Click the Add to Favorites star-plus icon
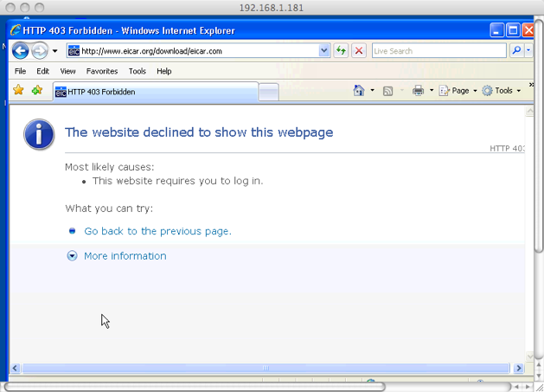 click(37, 91)
